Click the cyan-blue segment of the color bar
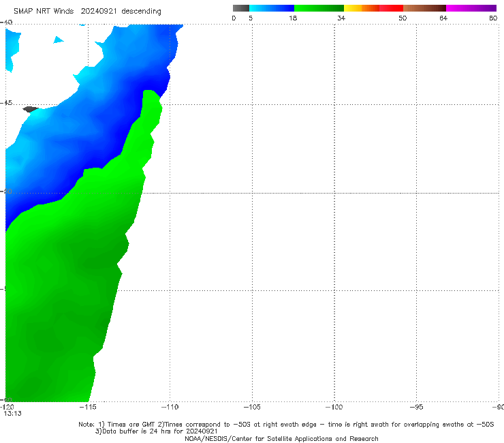Image resolution: width=504 pixels, height=443 pixels. (x=272, y=8)
